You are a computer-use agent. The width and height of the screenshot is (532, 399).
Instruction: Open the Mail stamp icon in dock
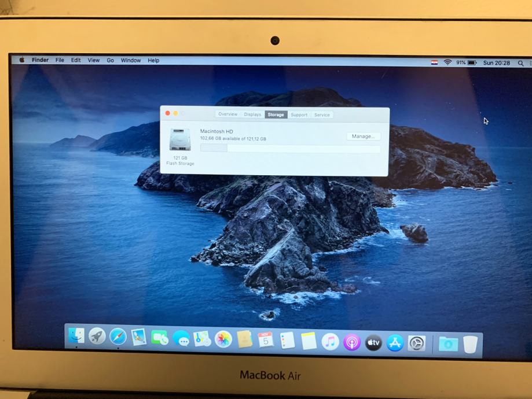[139, 337]
